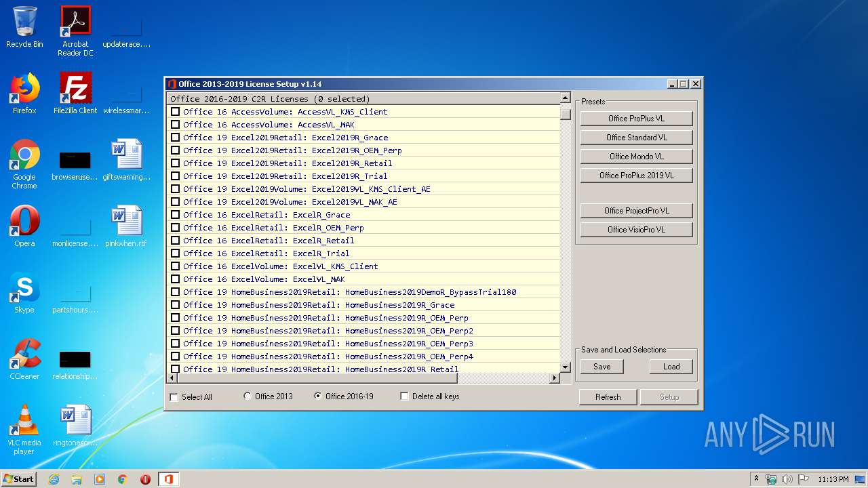Open giftswarning Word document icon
This screenshot has height=488, width=868.
pyautogui.click(x=126, y=160)
